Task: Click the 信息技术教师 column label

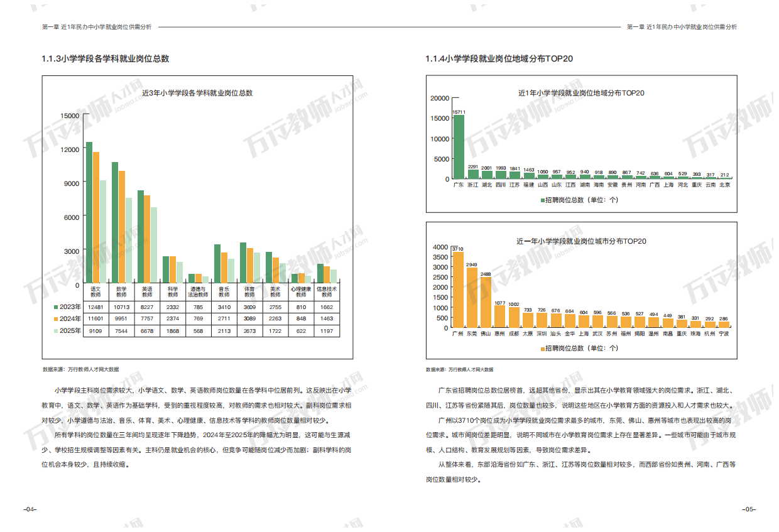Action: click(x=327, y=292)
